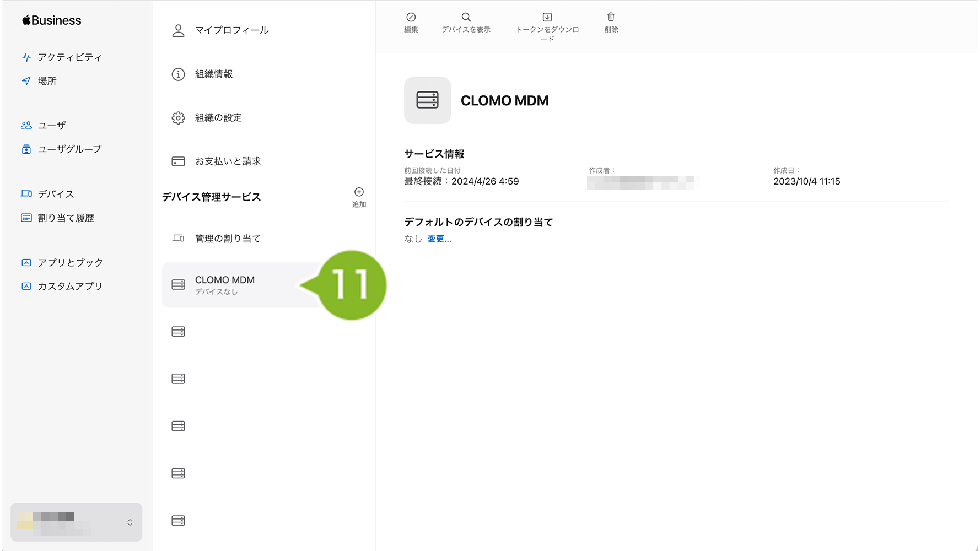Open アクティビティ in the sidebar

point(62,57)
